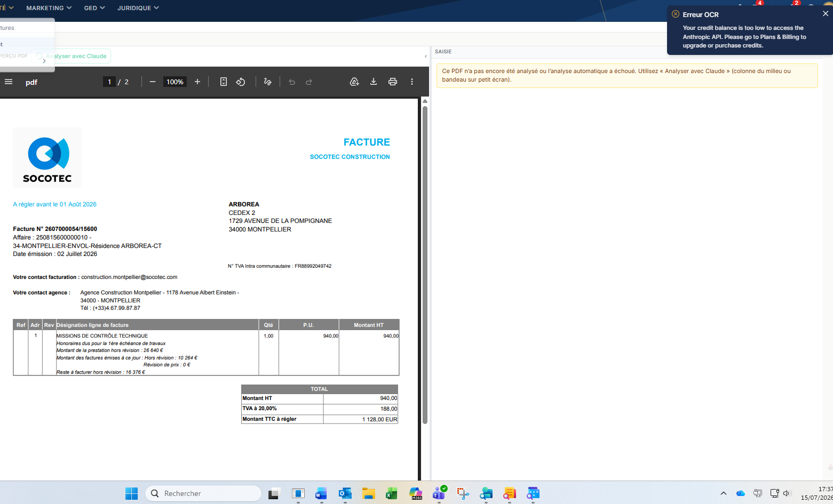Redo the PDF annotation
Image resolution: width=833 pixels, height=504 pixels.
[x=309, y=82]
